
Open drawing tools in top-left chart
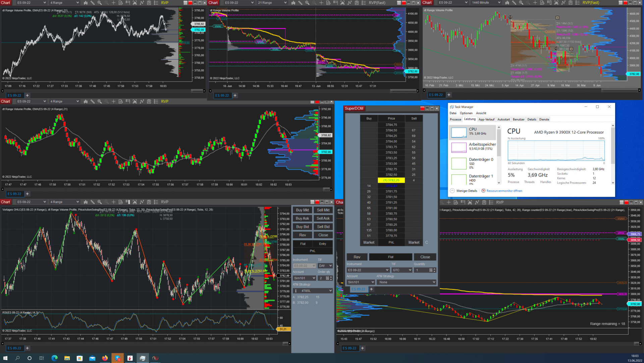pos(93,3)
